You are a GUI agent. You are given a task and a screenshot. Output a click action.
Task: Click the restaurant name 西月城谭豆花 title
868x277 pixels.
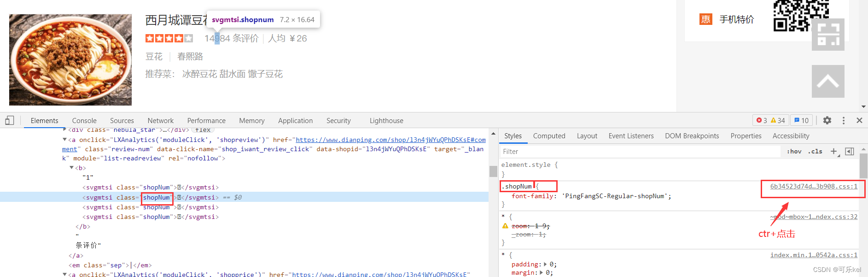(177, 20)
